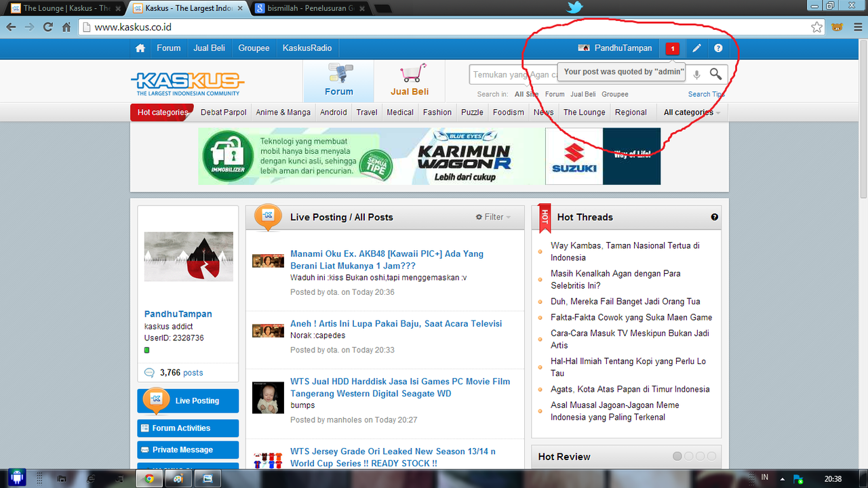The height and width of the screenshot is (488, 868).
Task: Open the Forum section tab
Action: click(x=338, y=81)
